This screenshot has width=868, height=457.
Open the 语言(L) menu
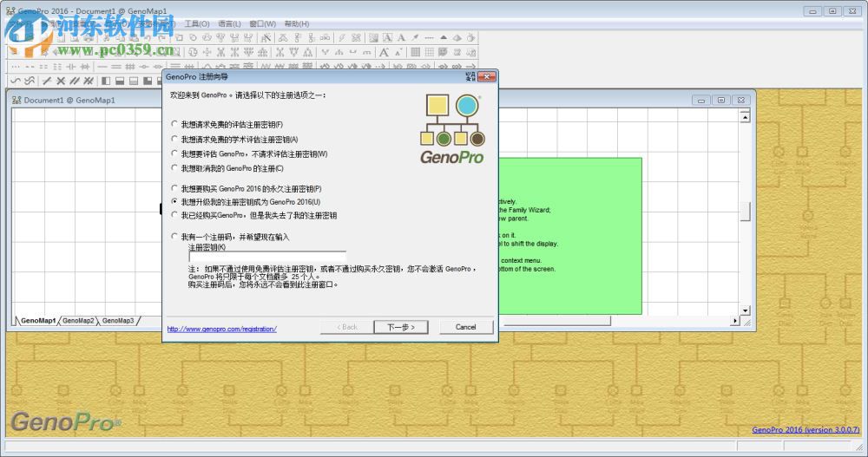coord(229,23)
